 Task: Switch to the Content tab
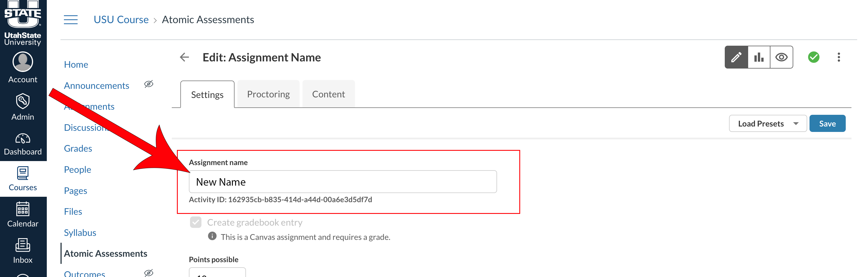[328, 94]
